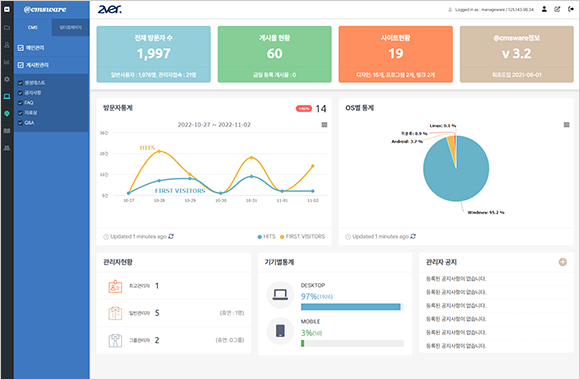The height and width of the screenshot is (380, 580).
Task: Click the top white square icon in the dark rail
Action: 7,9
